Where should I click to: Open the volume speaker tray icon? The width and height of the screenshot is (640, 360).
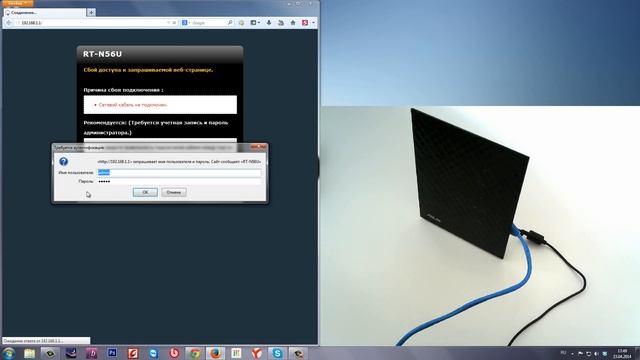click(x=597, y=353)
